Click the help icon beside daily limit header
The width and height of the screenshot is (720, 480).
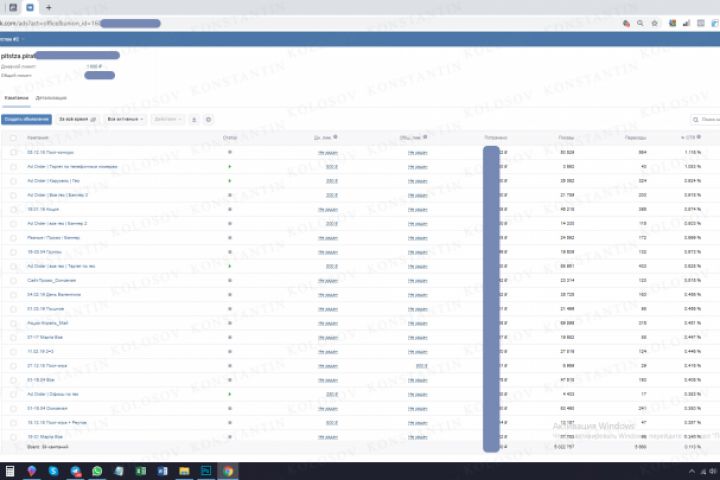click(x=336, y=137)
